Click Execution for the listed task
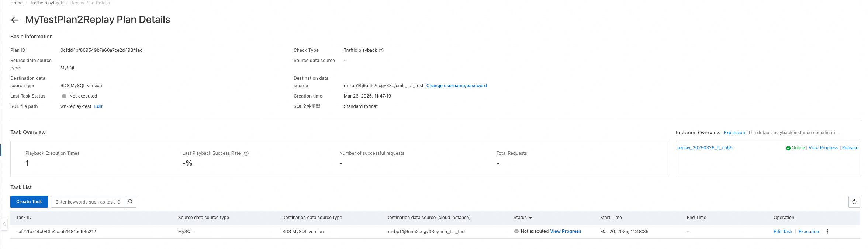The height and width of the screenshot is (249, 868). click(x=809, y=232)
